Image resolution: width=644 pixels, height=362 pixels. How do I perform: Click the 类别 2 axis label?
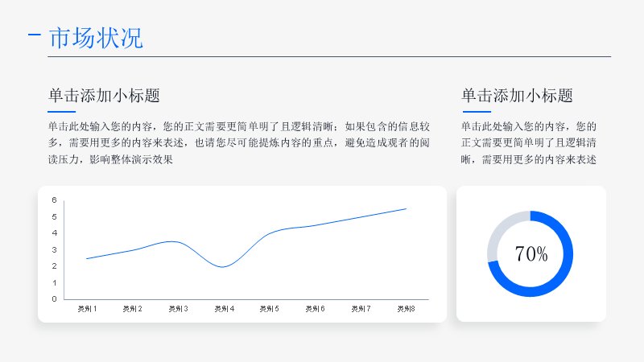tap(133, 309)
